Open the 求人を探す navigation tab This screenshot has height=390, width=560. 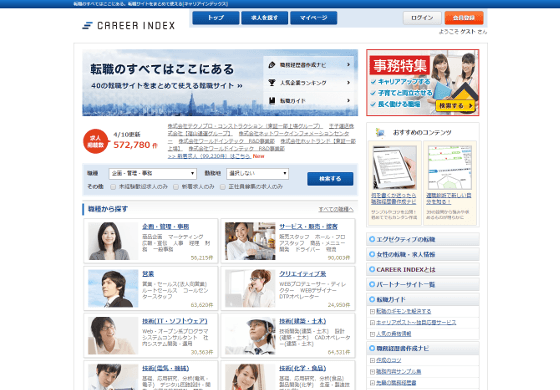pos(265,18)
